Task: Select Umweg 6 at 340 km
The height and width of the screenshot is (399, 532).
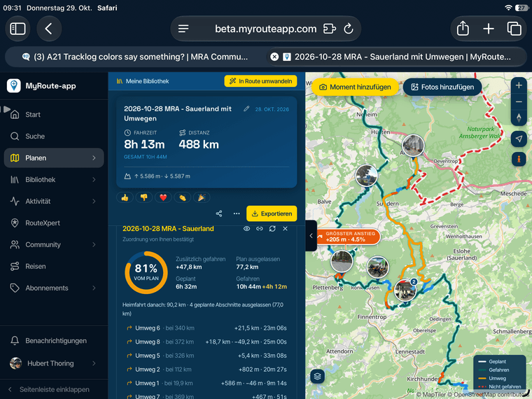Action: pos(206,328)
